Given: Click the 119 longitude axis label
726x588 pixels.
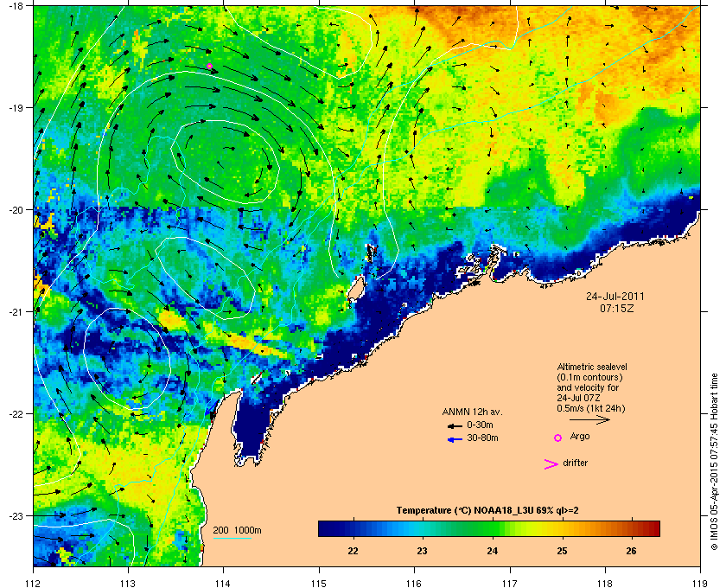Looking at the screenshot, I should [x=700, y=584].
